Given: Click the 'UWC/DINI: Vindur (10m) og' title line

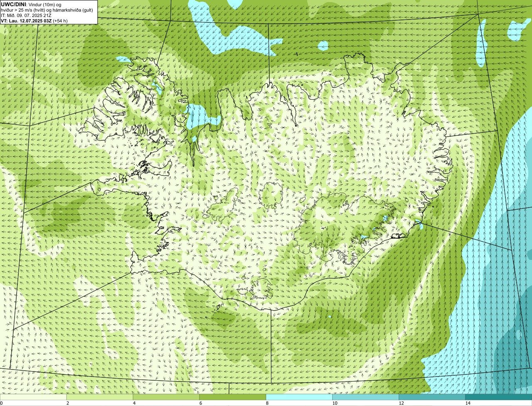Looking at the screenshot, I should [x=31, y=4].
